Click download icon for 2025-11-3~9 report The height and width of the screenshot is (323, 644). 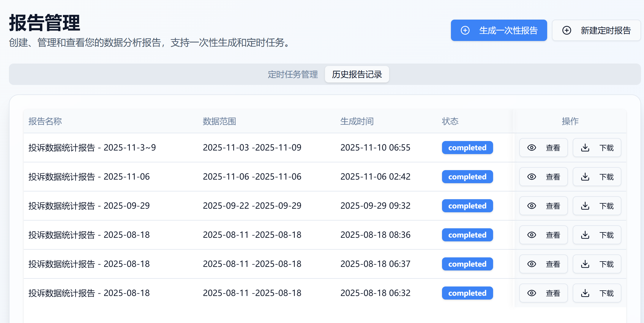tap(585, 148)
